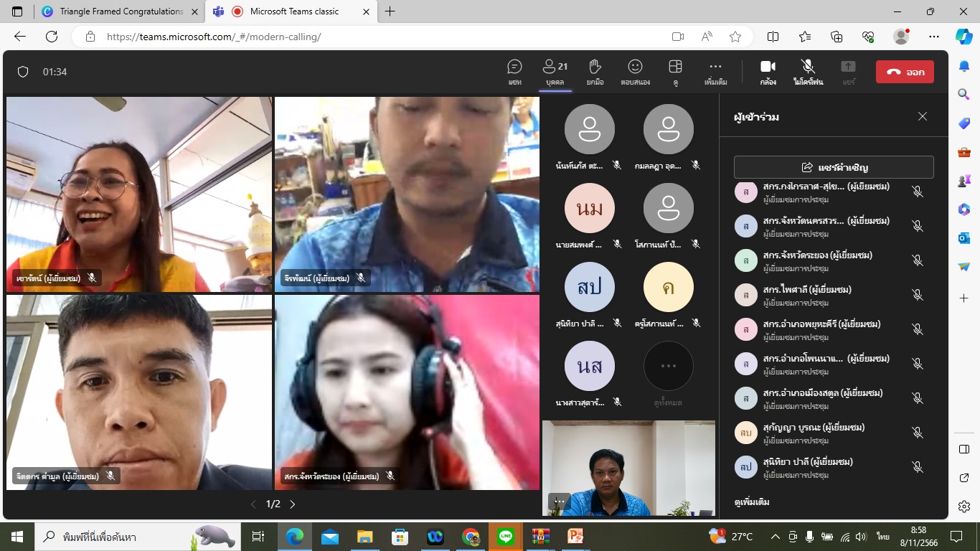Open the view layout grid icon
Viewport: 980px width, 551px height.
pos(675,72)
